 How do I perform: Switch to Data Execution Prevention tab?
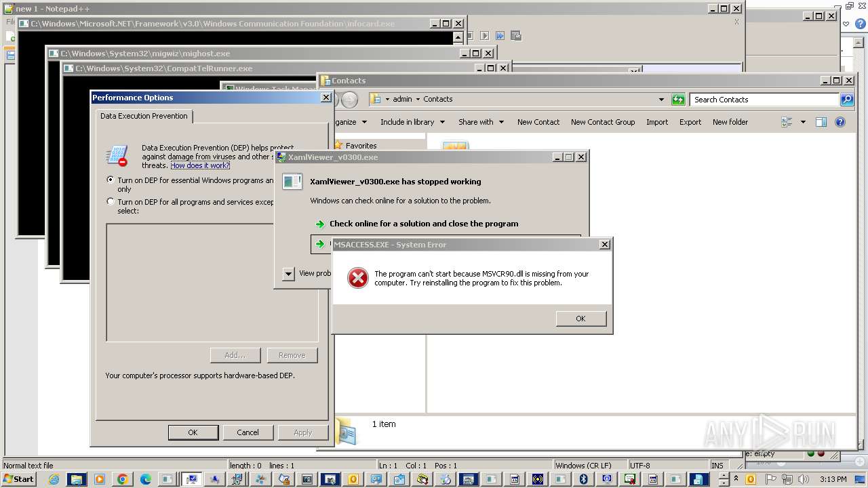coord(144,116)
